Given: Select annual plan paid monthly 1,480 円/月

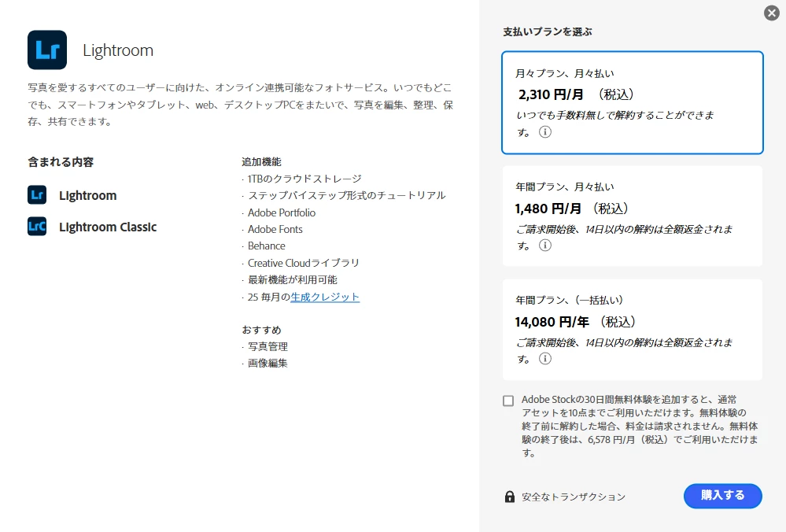Looking at the screenshot, I should pyautogui.click(x=632, y=216).
